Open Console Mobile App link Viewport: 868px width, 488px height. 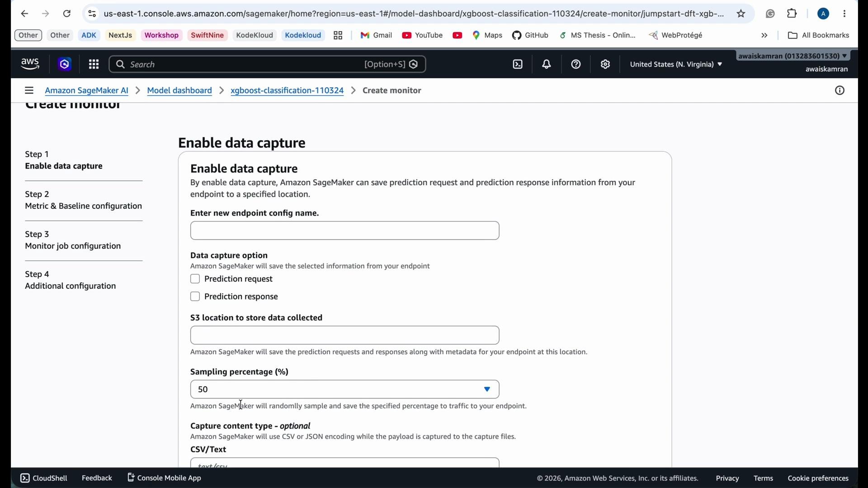165,478
